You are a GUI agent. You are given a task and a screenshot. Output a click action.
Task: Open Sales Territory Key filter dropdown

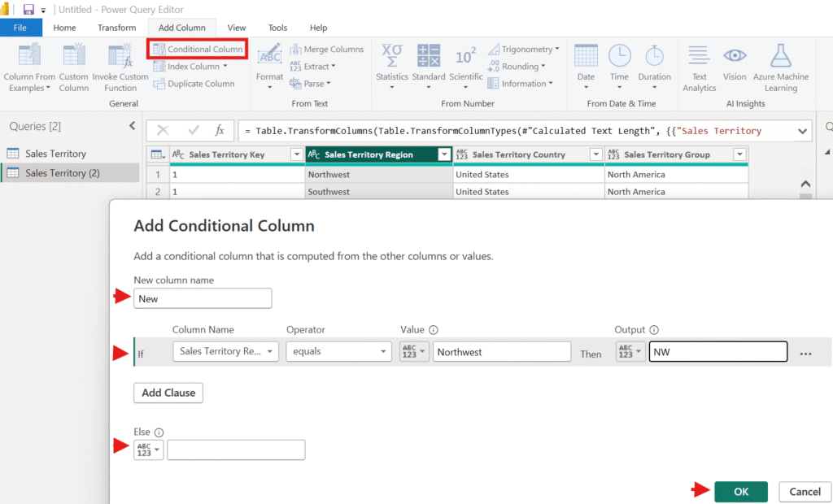(297, 154)
